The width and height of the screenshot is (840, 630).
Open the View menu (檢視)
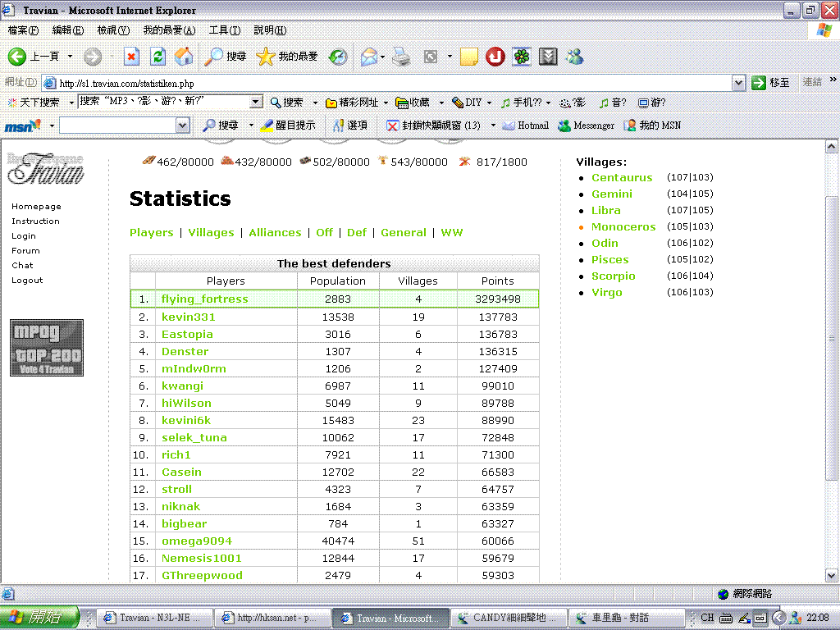[x=113, y=30]
